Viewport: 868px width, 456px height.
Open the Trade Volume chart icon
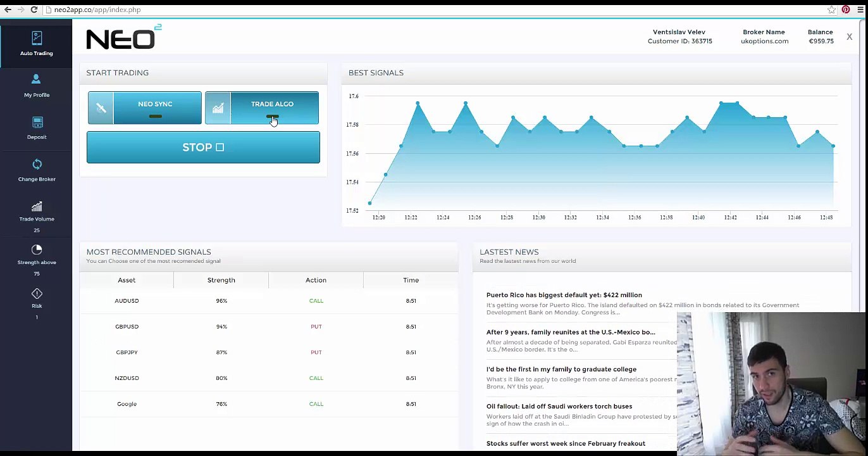[x=37, y=206]
